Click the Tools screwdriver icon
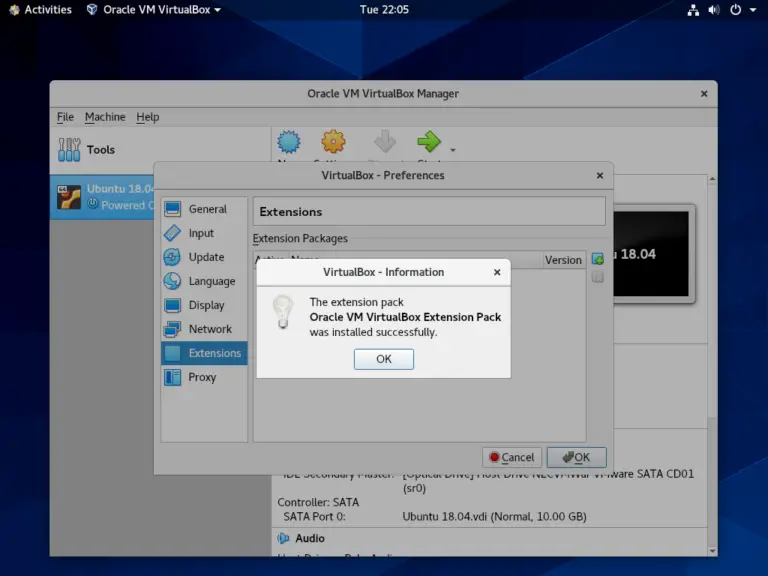The width and height of the screenshot is (768, 576). (x=69, y=150)
